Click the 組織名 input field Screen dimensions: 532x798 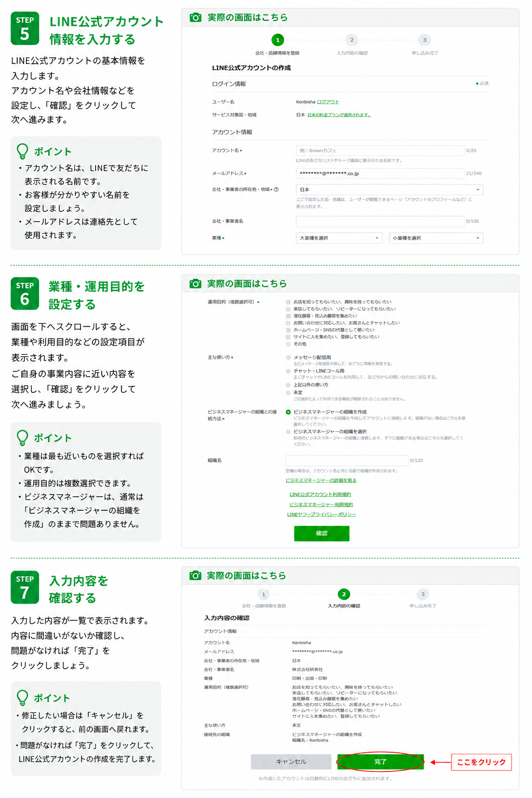point(347,460)
